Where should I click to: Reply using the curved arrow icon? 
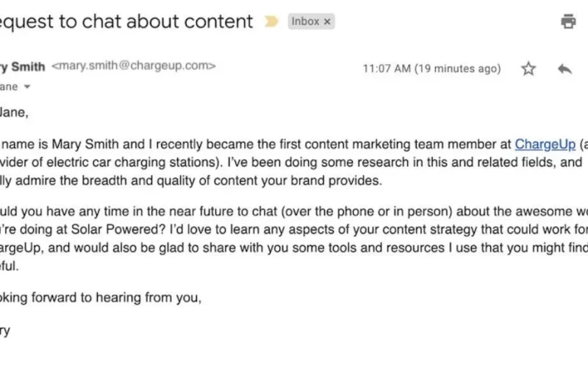pyautogui.click(x=564, y=68)
